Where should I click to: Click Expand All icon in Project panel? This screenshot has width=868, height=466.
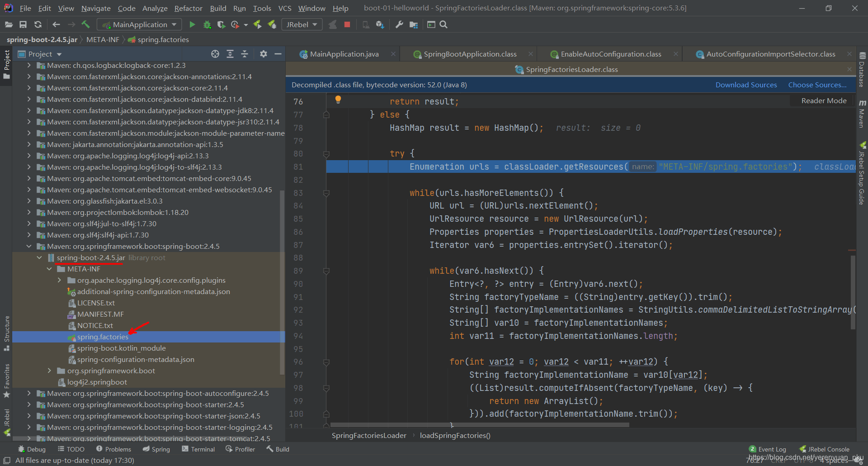pos(230,54)
